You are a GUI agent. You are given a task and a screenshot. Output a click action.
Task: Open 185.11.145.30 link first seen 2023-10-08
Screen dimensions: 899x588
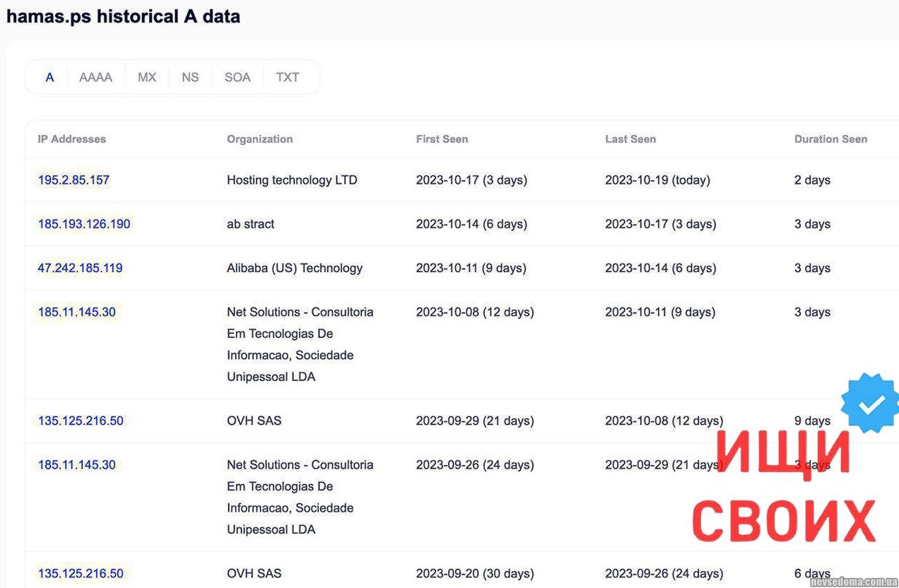(76, 312)
